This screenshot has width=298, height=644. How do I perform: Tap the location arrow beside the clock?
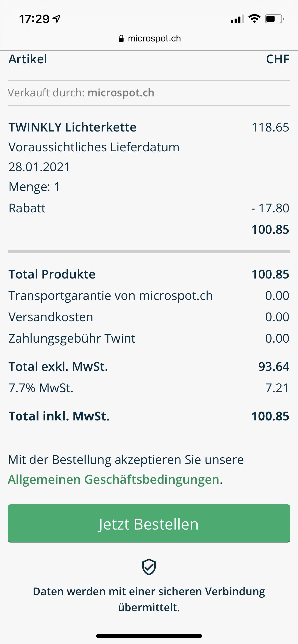(57, 19)
